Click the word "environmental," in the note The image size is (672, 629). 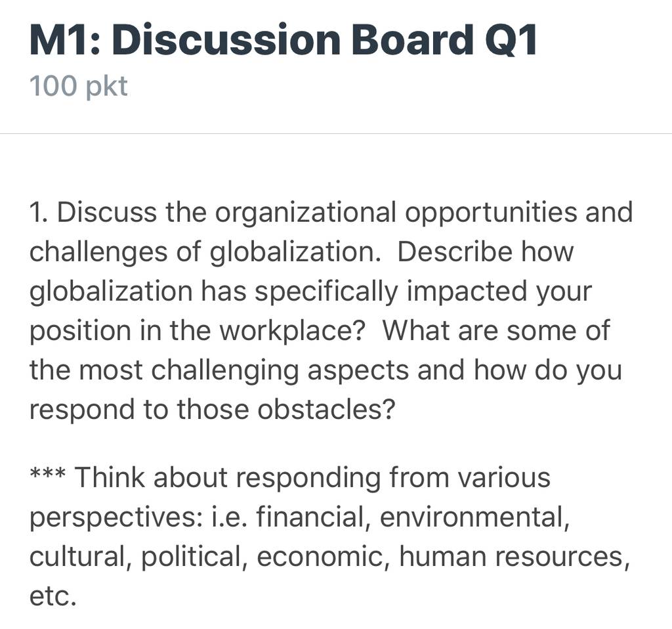[x=475, y=517]
